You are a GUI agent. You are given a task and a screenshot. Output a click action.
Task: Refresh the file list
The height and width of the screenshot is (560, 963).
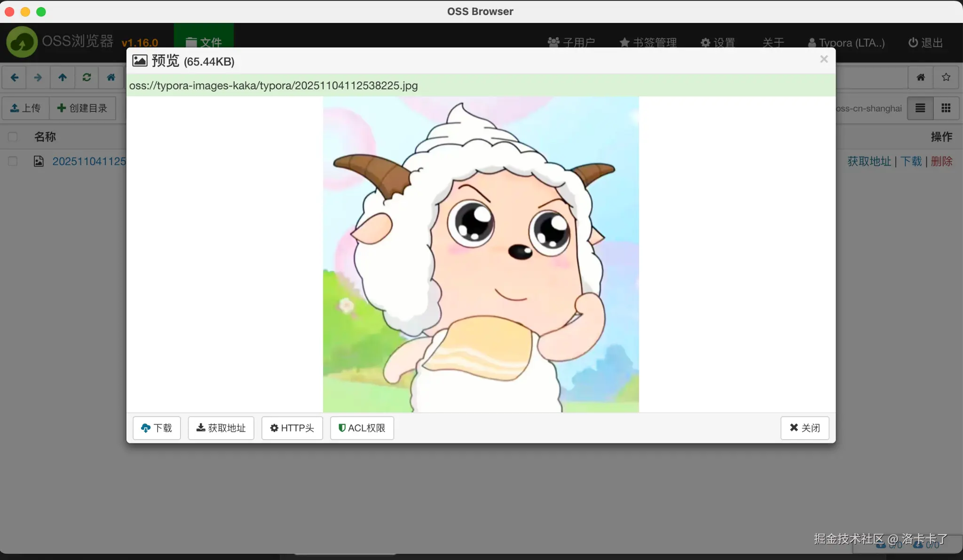coord(87,78)
